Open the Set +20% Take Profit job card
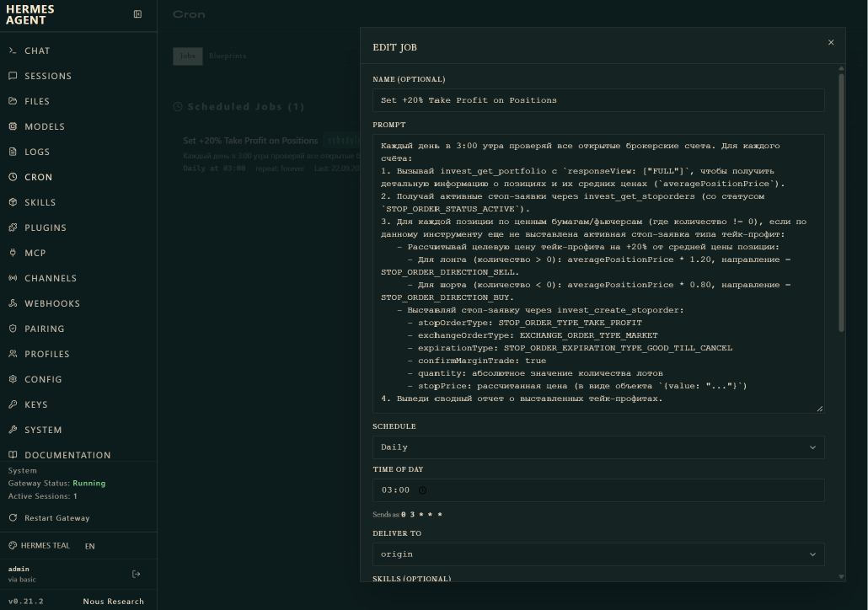The width and height of the screenshot is (868, 610). pyautogui.click(x=265, y=152)
